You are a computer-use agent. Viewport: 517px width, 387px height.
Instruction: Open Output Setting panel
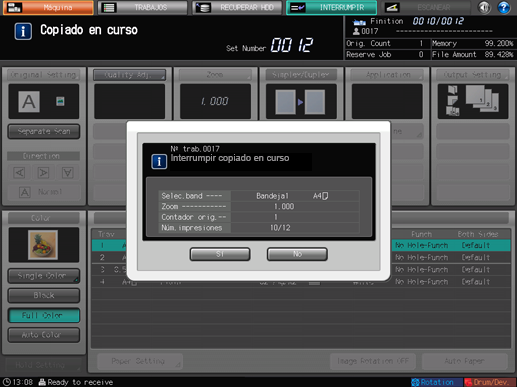[473, 75]
